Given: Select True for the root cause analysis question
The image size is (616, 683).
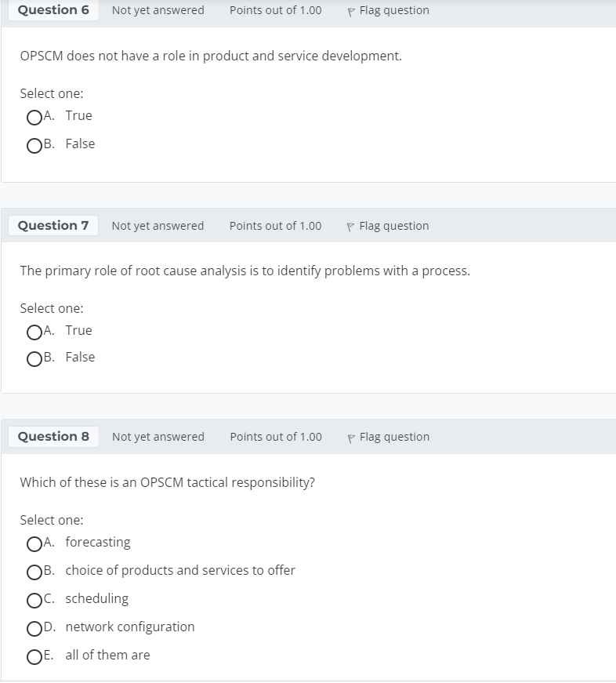Looking at the screenshot, I should tap(34, 332).
